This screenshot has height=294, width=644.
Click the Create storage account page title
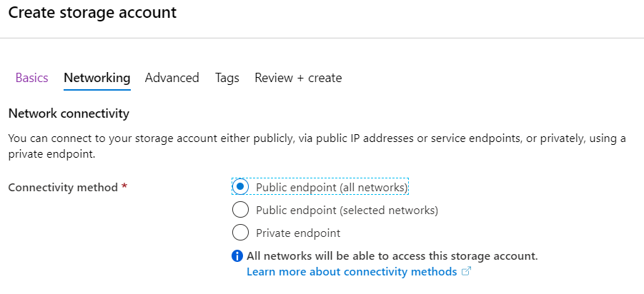(92, 13)
